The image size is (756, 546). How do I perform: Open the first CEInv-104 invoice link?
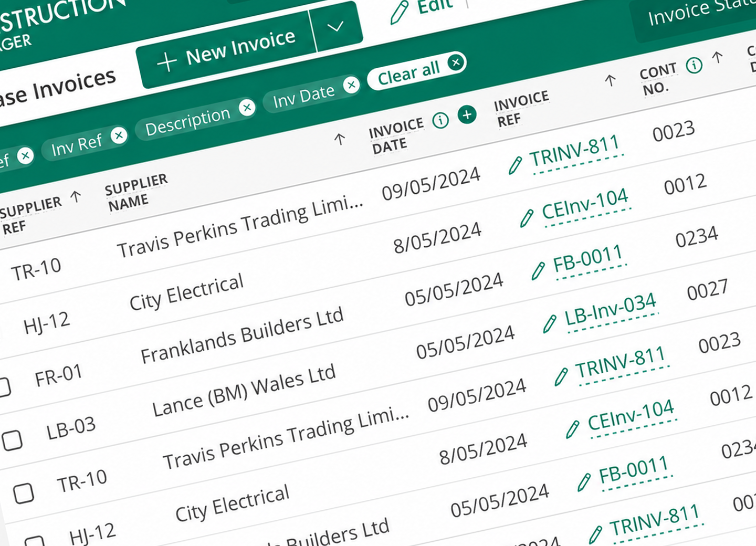[585, 205]
